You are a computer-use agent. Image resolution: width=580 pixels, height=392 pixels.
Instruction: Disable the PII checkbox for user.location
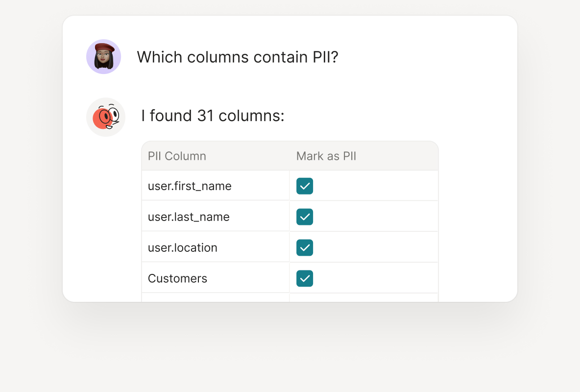305,247
